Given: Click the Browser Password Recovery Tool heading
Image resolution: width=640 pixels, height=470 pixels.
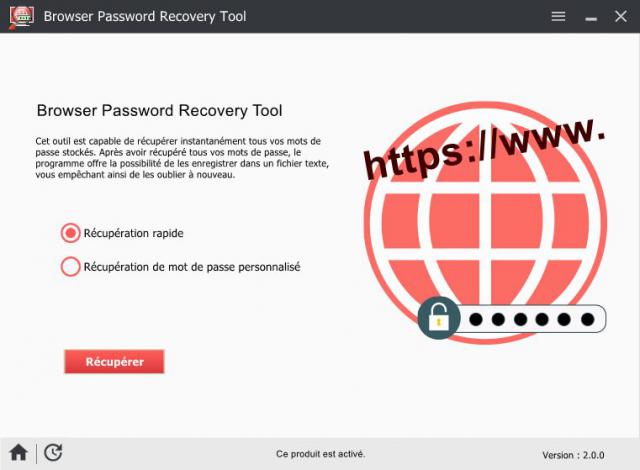Looking at the screenshot, I should (x=160, y=111).
